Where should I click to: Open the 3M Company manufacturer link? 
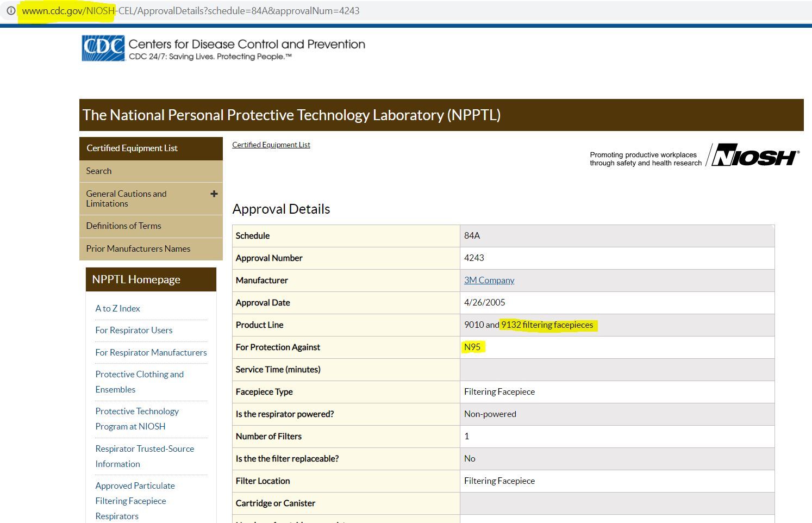point(489,280)
